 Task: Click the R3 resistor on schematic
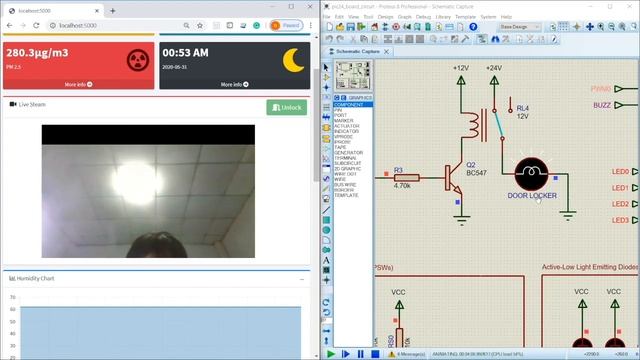407,178
